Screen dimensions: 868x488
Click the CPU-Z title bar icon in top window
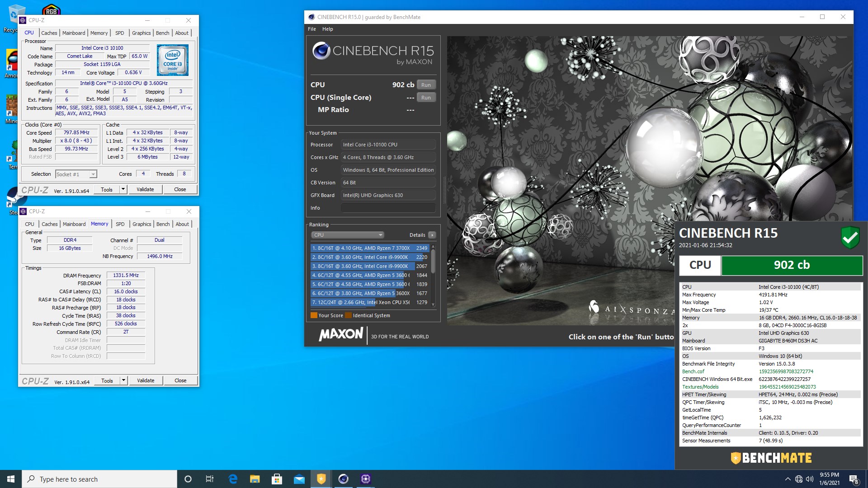[x=23, y=20]
